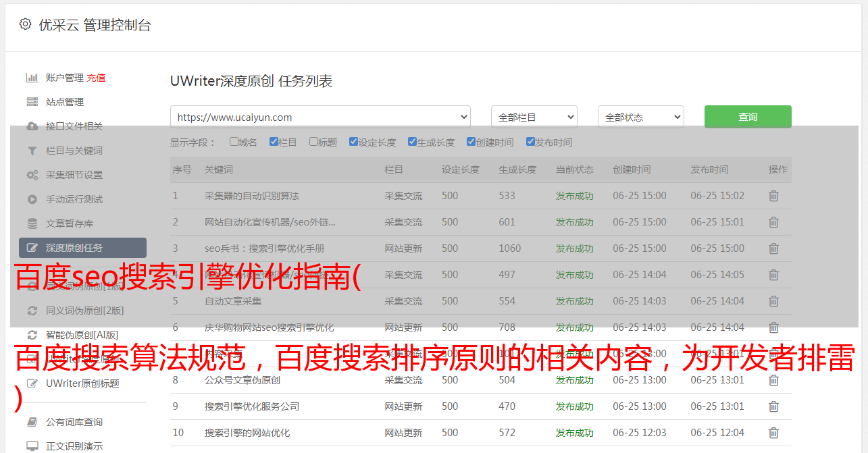Click the server icon for 站点管理
This screenshot has height=453, width=868.
click(x=32, y=102)
